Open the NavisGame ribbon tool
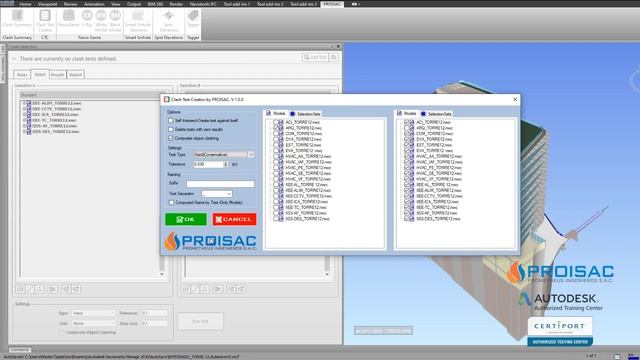This screenshot has height=360, width=640. point(69,19)
